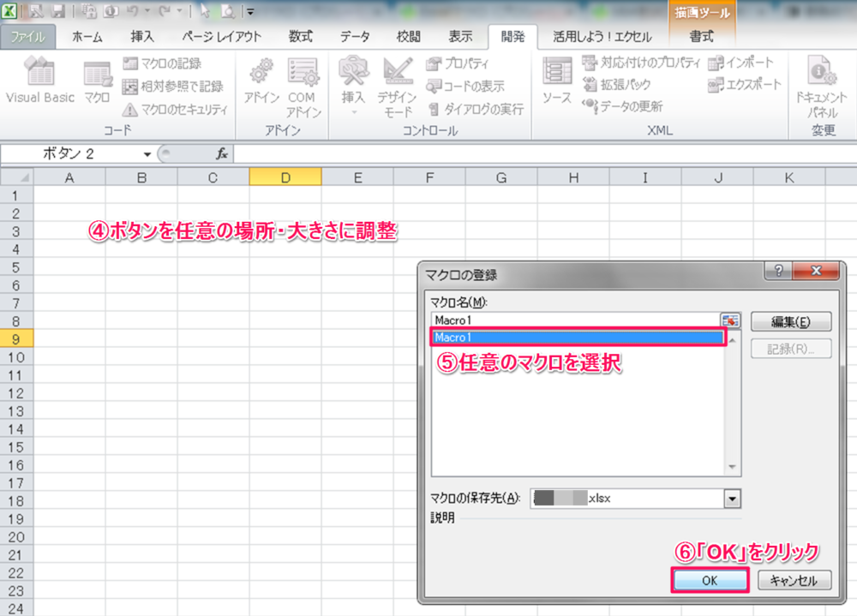Screen dimensions: 857x616
Task: Toggle デザインモード in the ribbon
Action: click(397, 87)
